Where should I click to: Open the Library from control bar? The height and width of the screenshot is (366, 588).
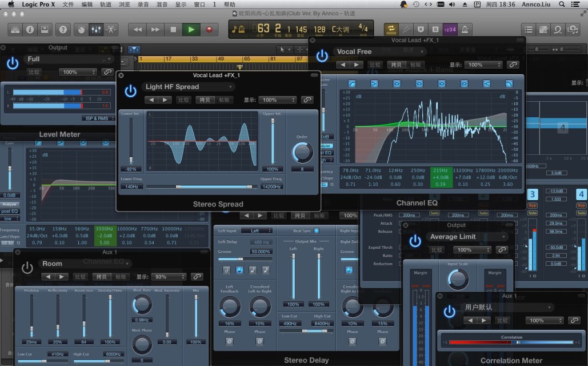point(15,29)
